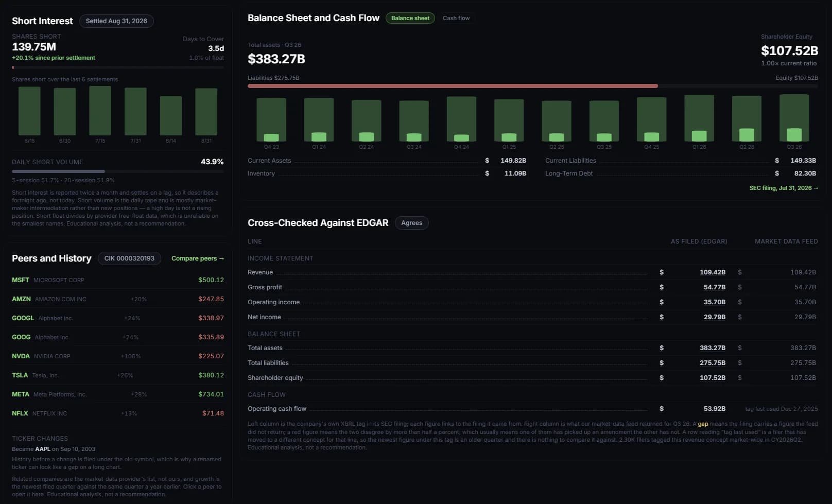Viewport: 832px width, 504px height.
Task: Select the GOOGL Alphabet peer row
Action: [x=118, y=318]
